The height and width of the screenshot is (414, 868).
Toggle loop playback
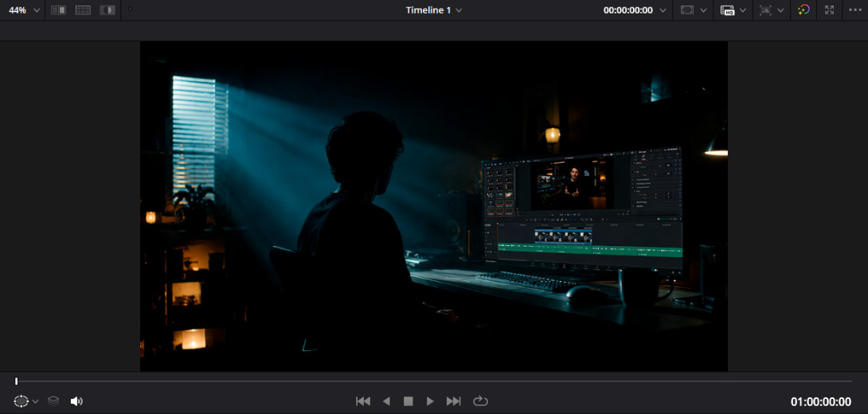click(x=480, y=401)
